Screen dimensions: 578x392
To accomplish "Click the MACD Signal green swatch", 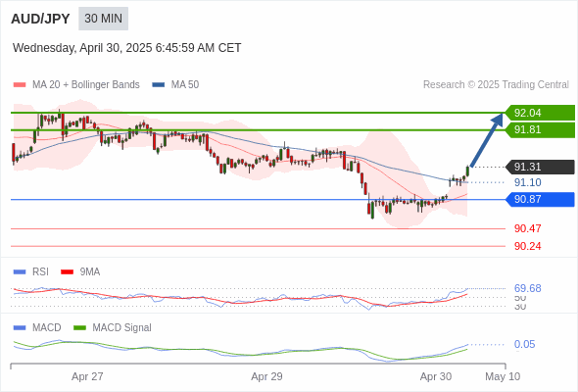I will click(79, 328).
